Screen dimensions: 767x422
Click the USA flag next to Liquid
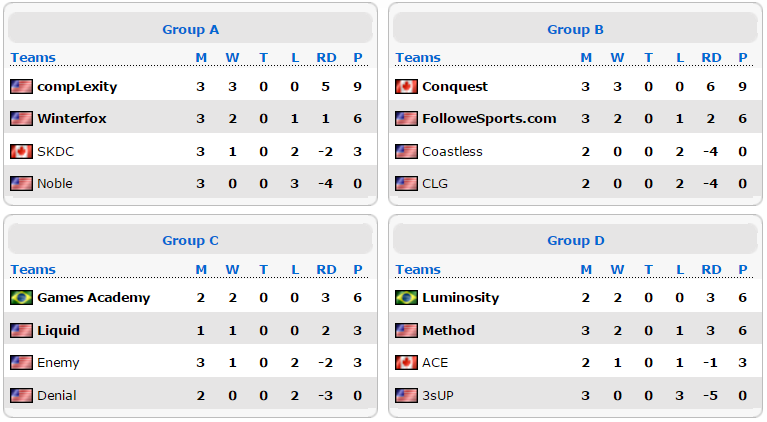point(22,331)
